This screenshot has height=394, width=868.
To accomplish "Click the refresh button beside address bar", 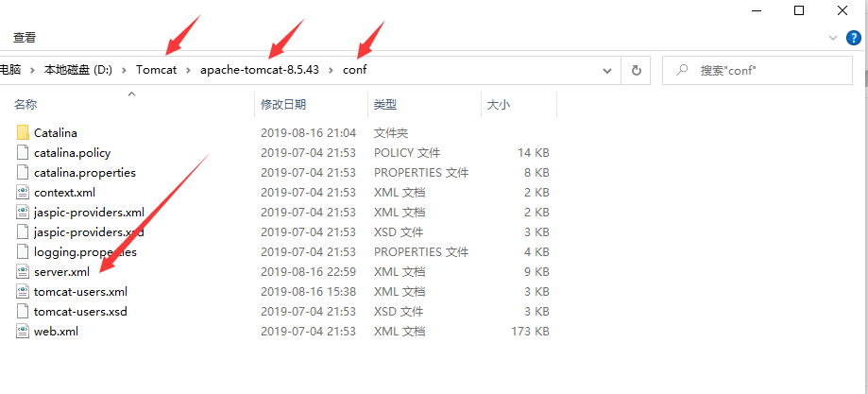I will pyautogui.click(x=637, y=70).
